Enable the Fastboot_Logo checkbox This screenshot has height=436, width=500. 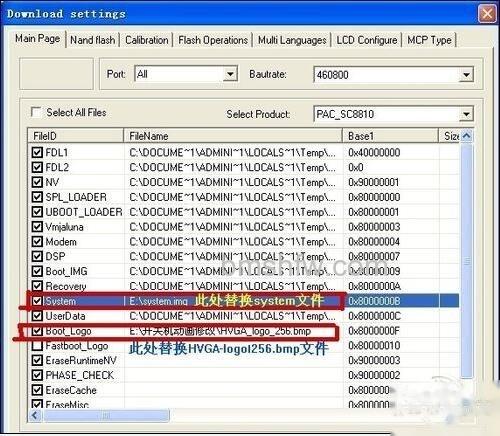(37, 346)
